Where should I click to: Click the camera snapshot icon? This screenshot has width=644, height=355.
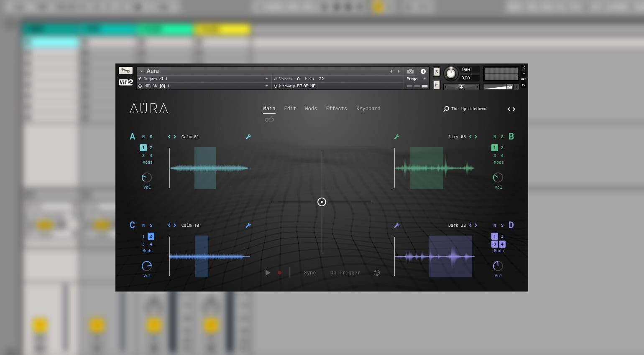click(x=410, y=71)
